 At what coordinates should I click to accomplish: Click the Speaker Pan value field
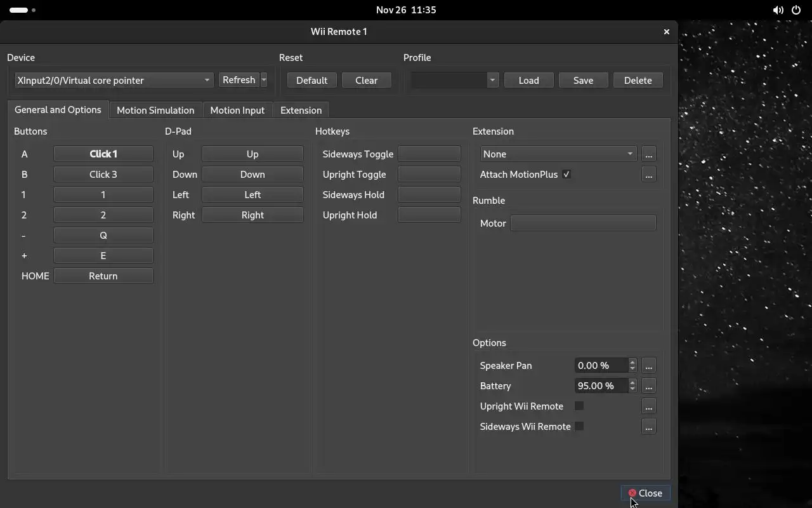[x=601, y=365]
